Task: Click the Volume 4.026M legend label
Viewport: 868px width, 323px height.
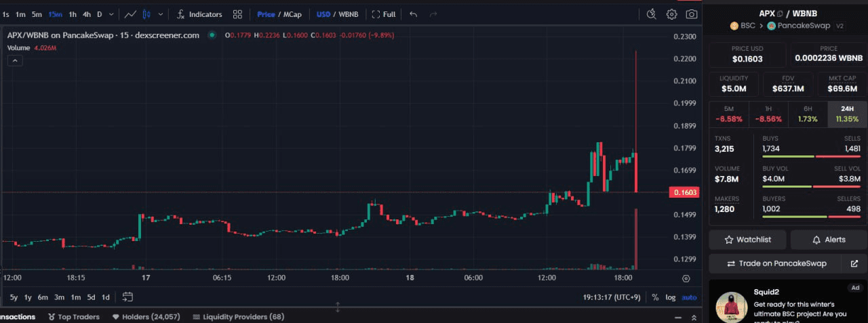Action: tap(32, 48)
